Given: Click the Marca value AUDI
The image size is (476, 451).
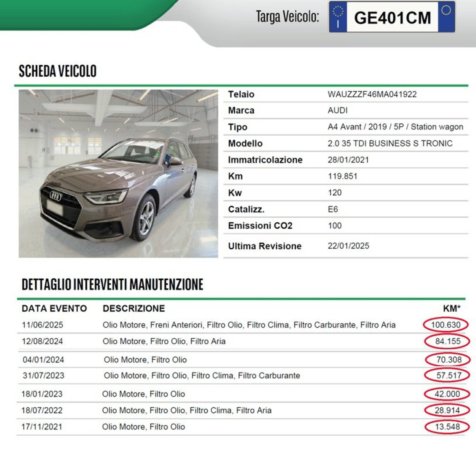Looking at the screenshot, I should coord(338,110).
